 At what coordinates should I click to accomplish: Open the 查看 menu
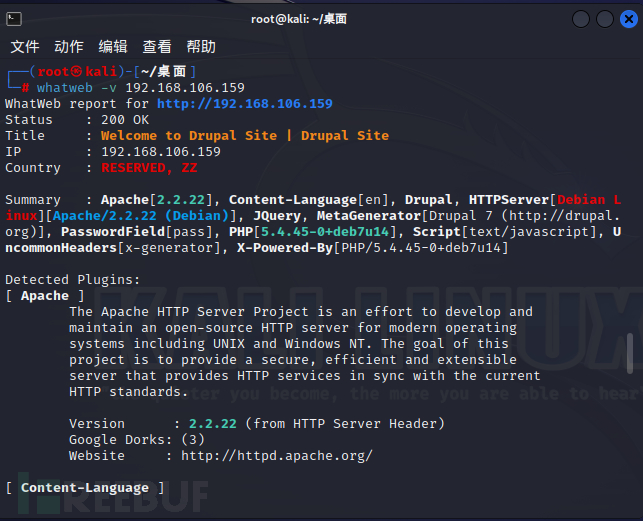157,47
